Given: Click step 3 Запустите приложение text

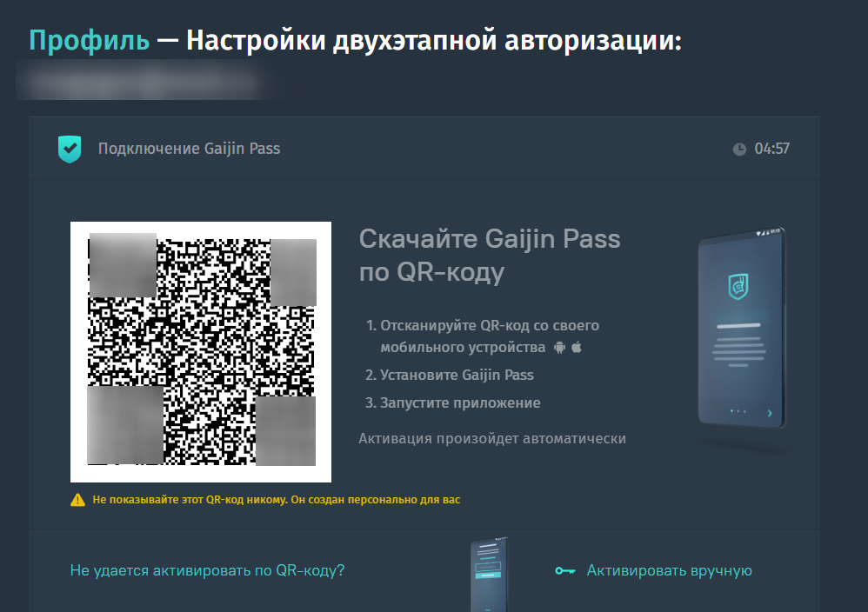Looking at the screenshot, I should tap(452, 402).
